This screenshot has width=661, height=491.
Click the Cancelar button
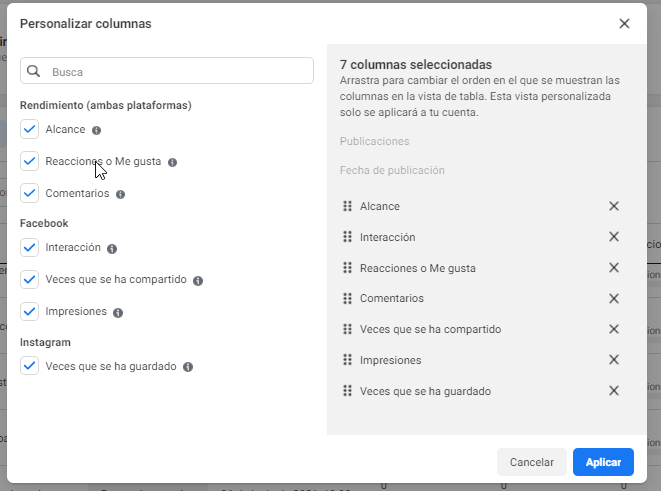click(x=532, y=462)
